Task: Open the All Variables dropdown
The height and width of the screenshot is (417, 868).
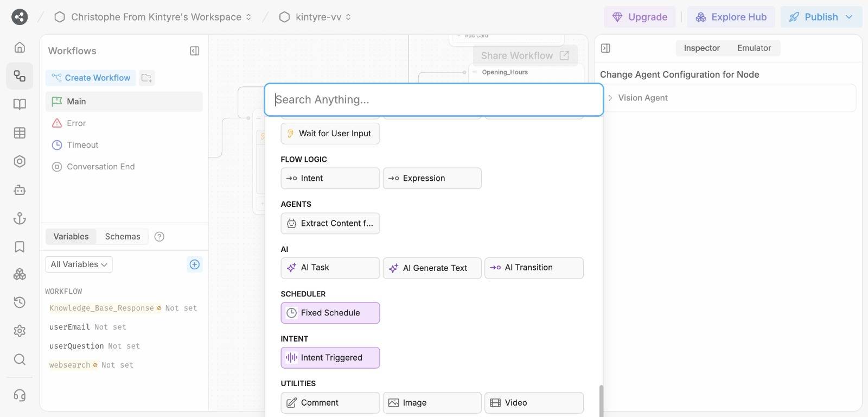Action: click(79, 264)
